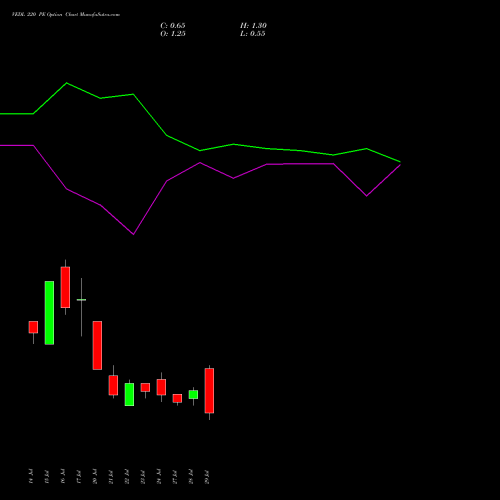This screenshot has height=500, width=500.
Task: Select the first small red candle on 14 Jul
Action: tap(33, 327)
